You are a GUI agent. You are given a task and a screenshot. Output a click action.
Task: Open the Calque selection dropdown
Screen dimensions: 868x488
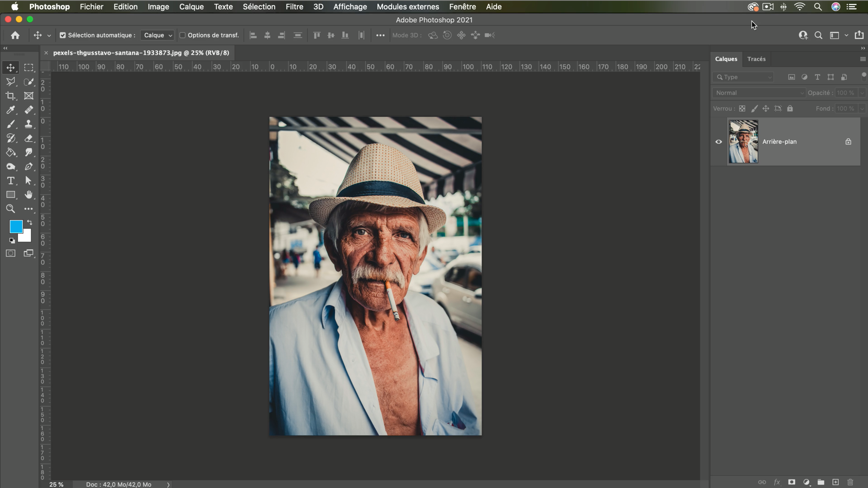[x=157, y=35]
